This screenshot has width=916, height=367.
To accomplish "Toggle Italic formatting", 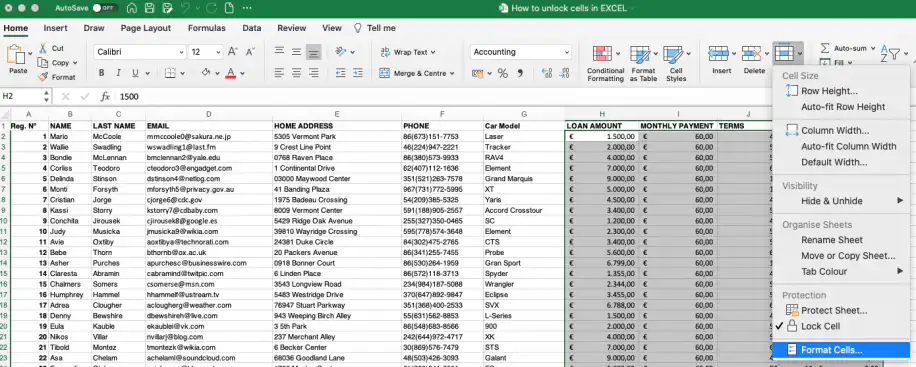I will (x=119, y=73).
